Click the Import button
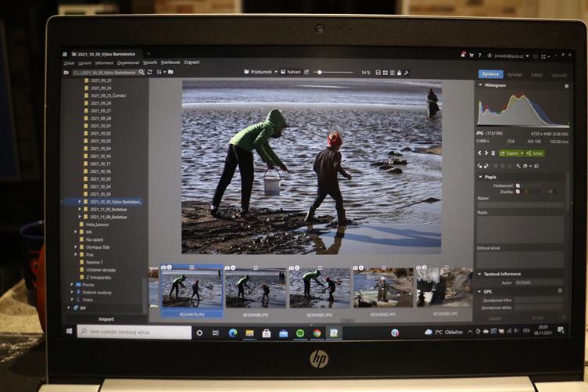This screenshot has height=392, width=588. pyautogui.click(x=106, y=319)
